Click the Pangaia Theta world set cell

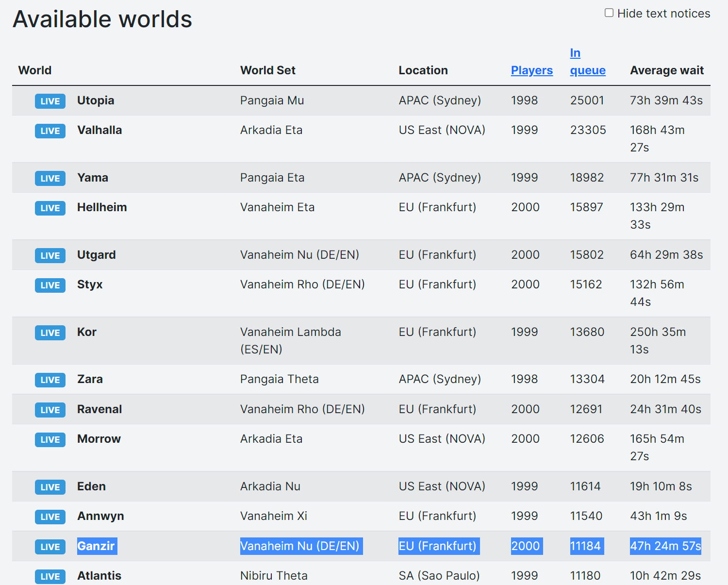click(x=280, y=379)
